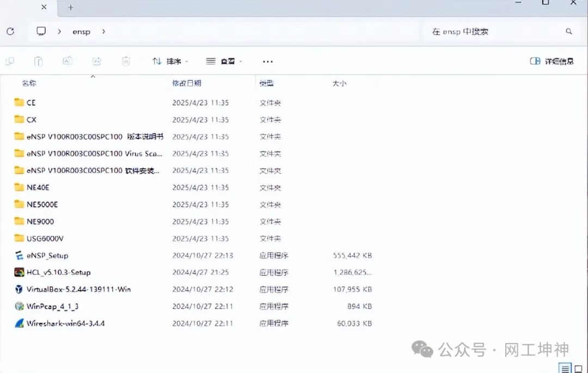Open the 查看 view dropdown
Screen dimensions: 588x373
[x=224, y=61]
